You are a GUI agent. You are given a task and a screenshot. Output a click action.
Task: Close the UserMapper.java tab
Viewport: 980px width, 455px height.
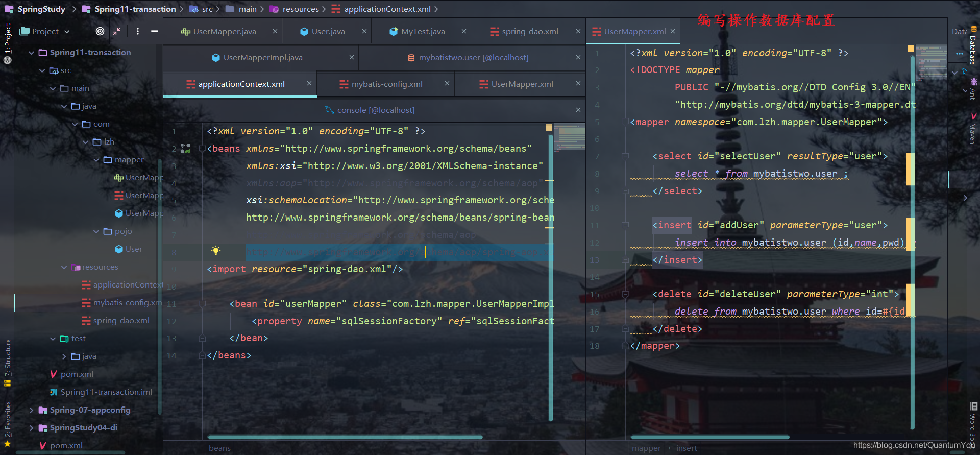click(x=275, y=31)
